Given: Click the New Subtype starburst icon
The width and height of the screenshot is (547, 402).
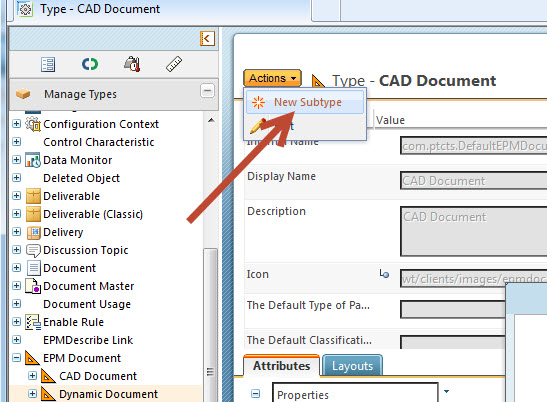Looking at the screenshot, I should [x=258, y=102].
